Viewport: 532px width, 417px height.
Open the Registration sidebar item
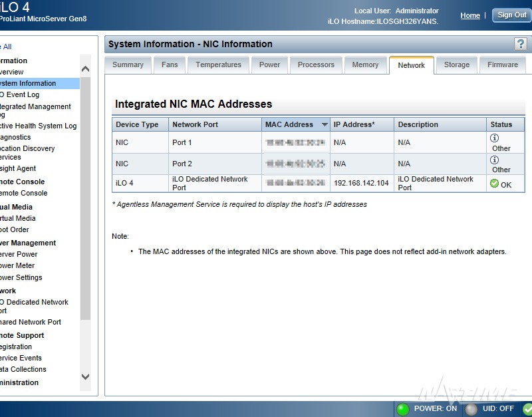point(16,347)
